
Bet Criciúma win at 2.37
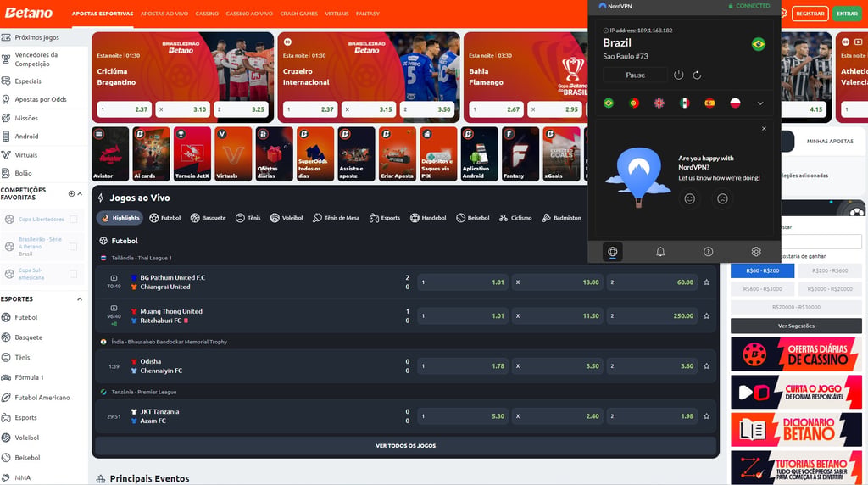pos(124,109)
